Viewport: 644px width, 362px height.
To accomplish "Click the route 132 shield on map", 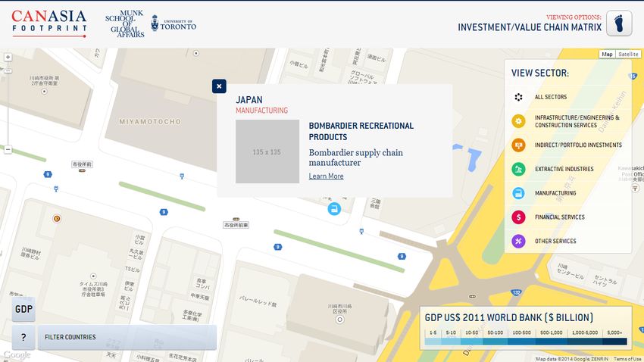I will point(516,292).
